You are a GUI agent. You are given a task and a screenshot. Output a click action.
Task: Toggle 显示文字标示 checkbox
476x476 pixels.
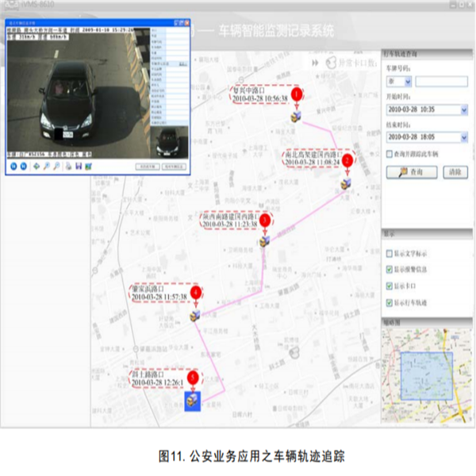click(x=389, y=254)
